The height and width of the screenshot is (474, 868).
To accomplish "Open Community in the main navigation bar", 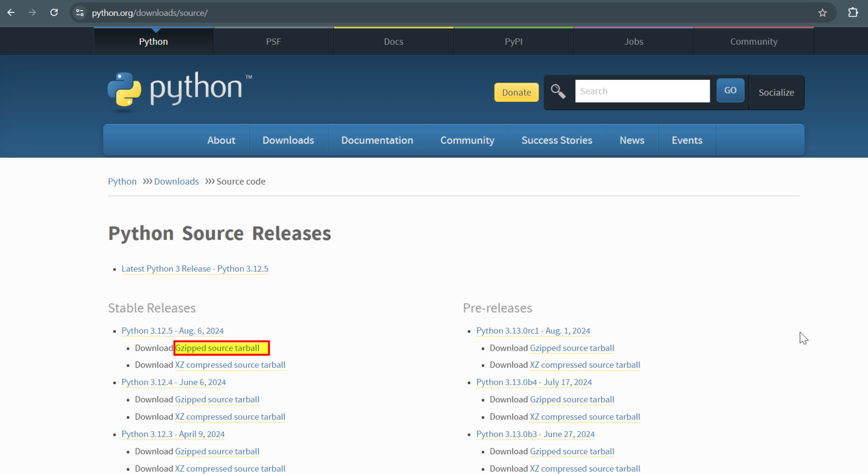I will [467, 140].
